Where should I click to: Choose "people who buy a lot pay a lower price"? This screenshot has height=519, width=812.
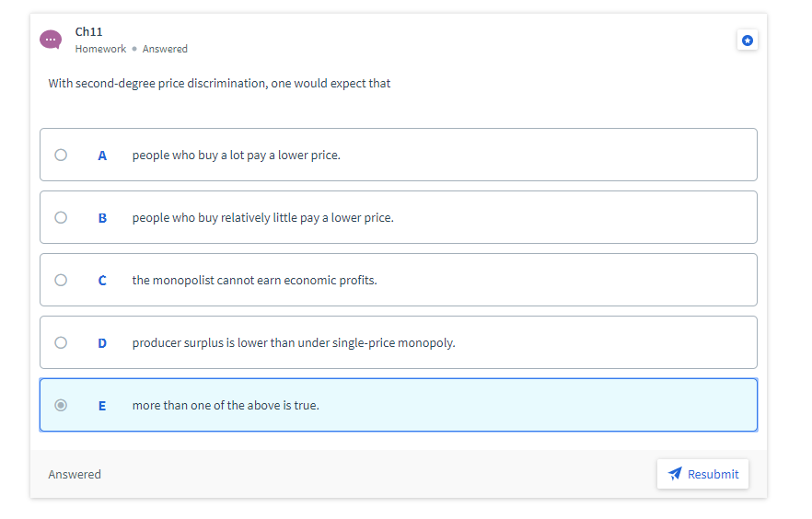tap(236, 155)
